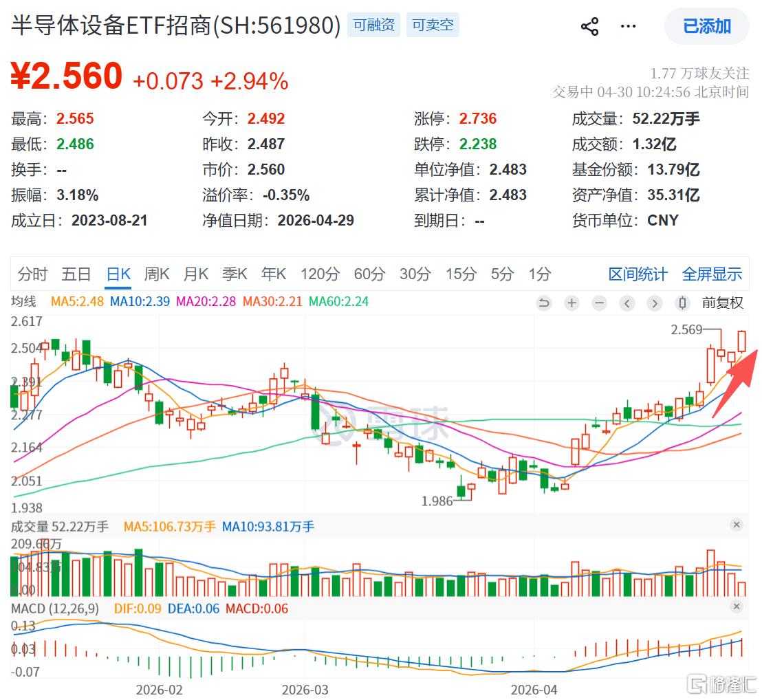Click the 跌停 value 2.238
Viewport: 762px width, 700px height.
tap(478, 144)
